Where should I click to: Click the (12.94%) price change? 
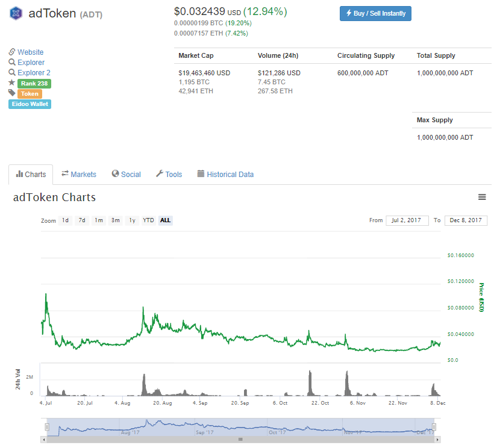(x=265, y=11)
